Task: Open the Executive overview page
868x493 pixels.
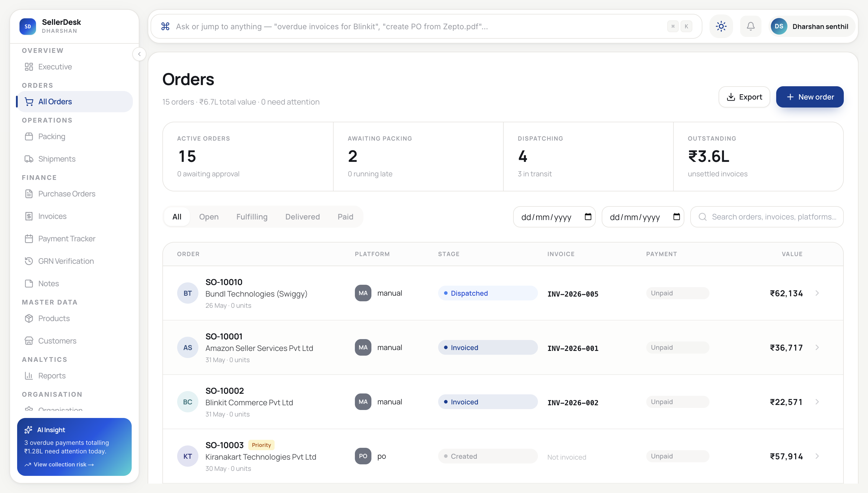Action: coord(74,67)
